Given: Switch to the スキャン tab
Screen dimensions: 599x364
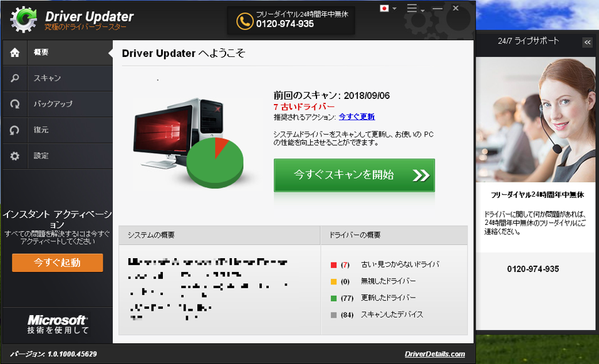Looking at the screenshot, I should [x=58, y=78].
